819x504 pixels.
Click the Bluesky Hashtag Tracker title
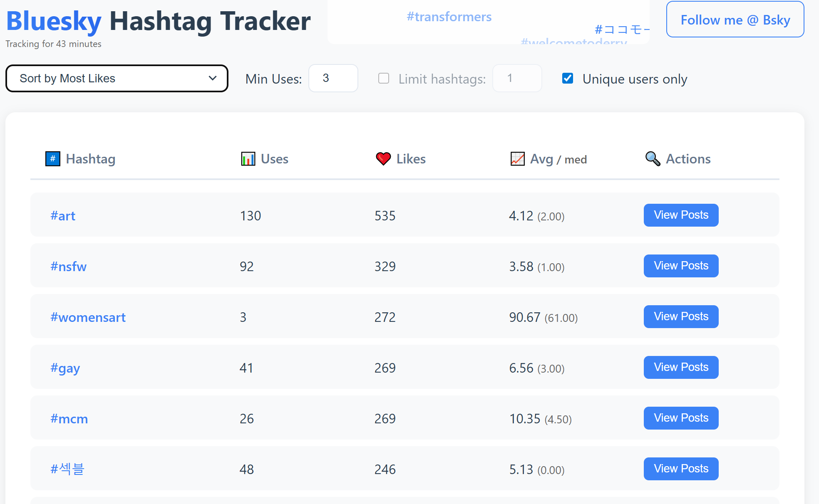coord(159,21)
